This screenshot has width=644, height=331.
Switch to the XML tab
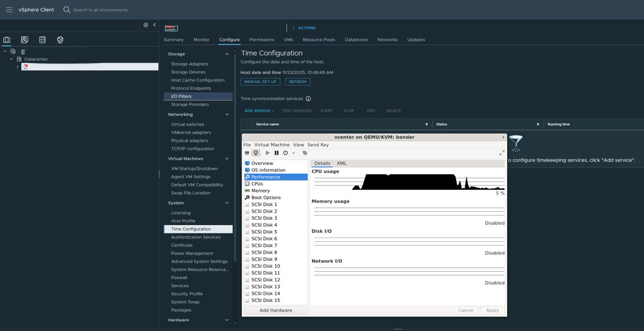click(341, 163)
